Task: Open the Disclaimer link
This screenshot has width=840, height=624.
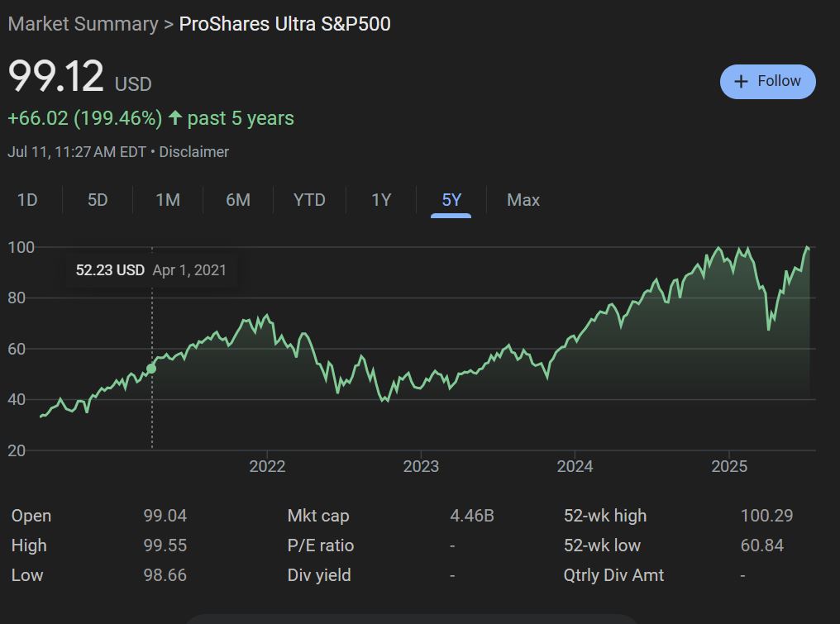Action: pos(194,152)
